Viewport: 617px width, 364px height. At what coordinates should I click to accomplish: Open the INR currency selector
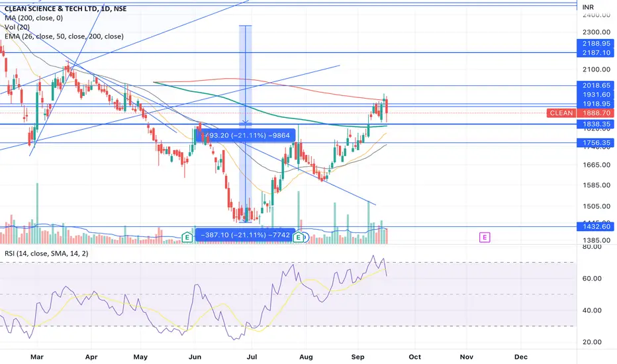588,7
